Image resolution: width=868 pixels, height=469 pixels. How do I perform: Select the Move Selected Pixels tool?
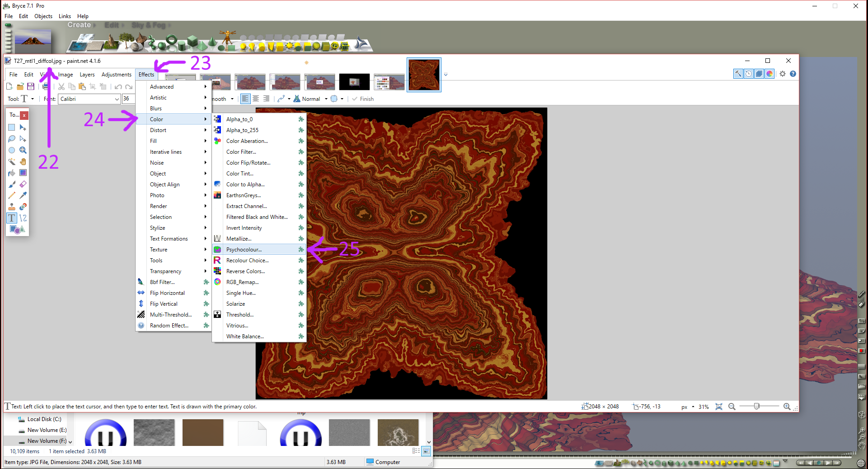[23, 128]
